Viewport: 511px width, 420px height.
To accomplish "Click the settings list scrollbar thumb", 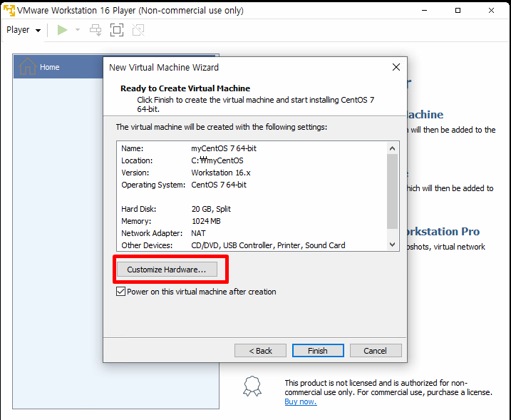I will tap(393, 191).
